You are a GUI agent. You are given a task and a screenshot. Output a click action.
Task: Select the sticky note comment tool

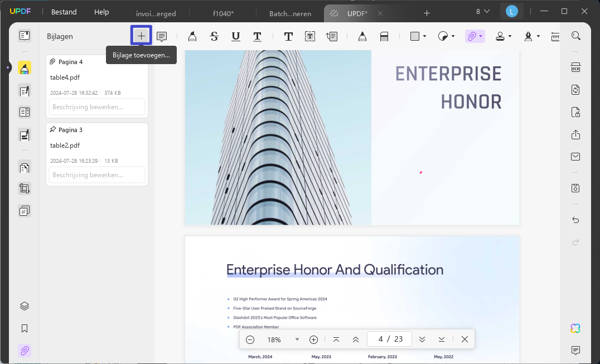pos(162,36)
